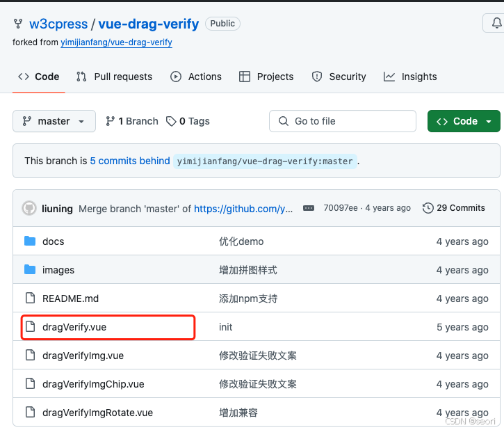Expand commit message ellipsis button
504x430 pixels.
pyautogui.click(x=309, y=208)
